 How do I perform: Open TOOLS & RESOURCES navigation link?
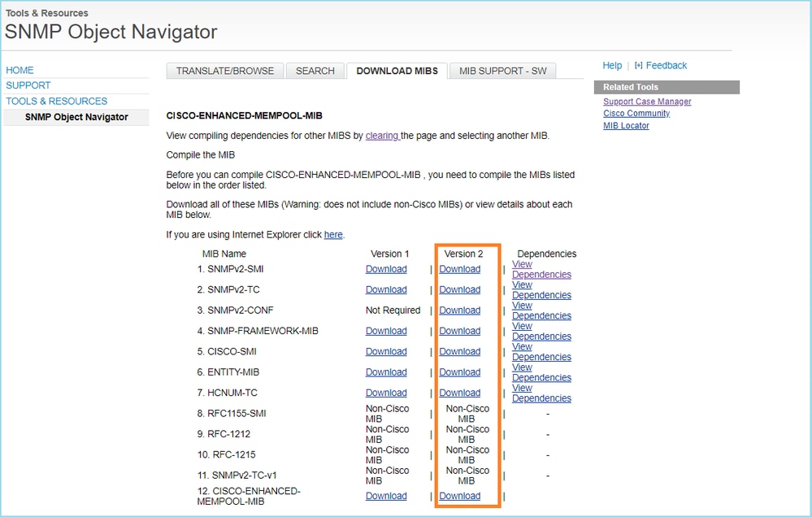point(56,101)
